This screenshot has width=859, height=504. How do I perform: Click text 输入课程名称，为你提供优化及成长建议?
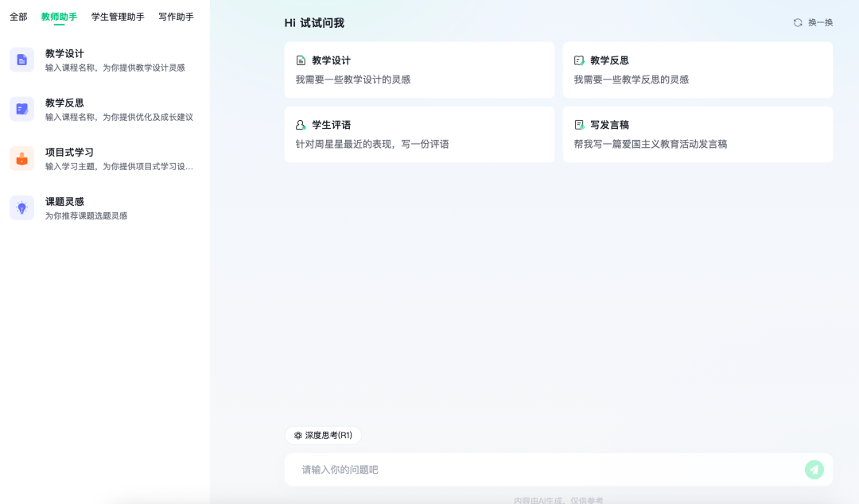pos(119,117)
